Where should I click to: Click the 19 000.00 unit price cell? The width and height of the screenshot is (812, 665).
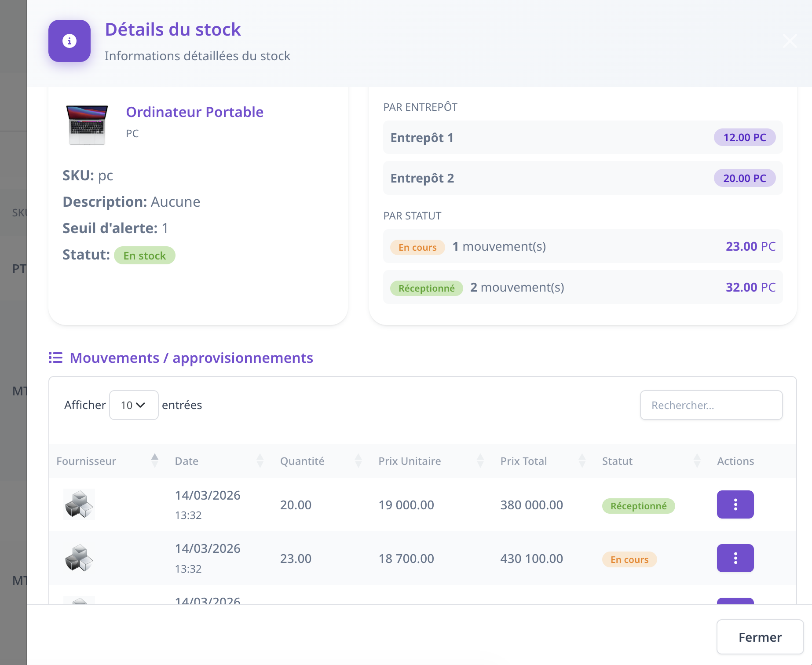[406, 505]
